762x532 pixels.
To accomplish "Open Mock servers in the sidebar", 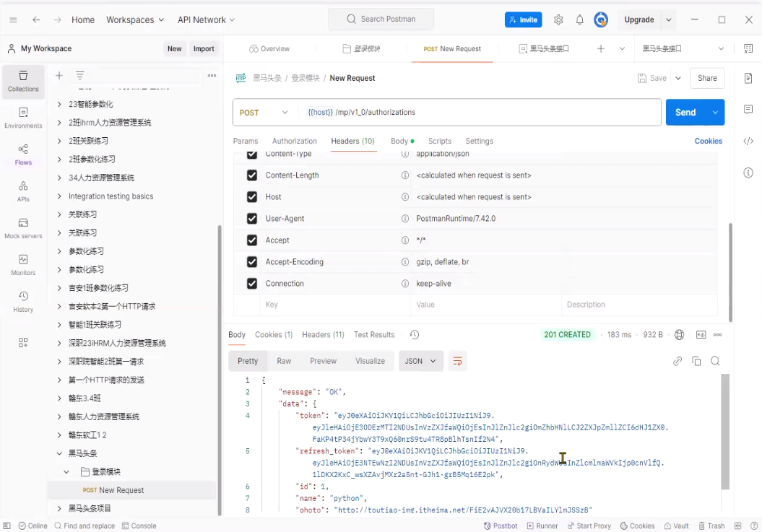I will (x=23, y=228).
